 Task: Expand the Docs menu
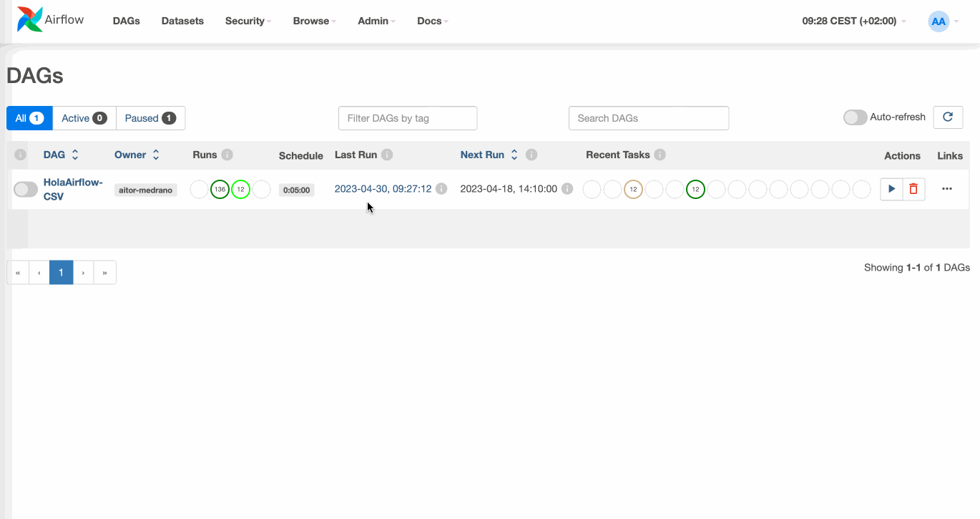coord(433,21)
